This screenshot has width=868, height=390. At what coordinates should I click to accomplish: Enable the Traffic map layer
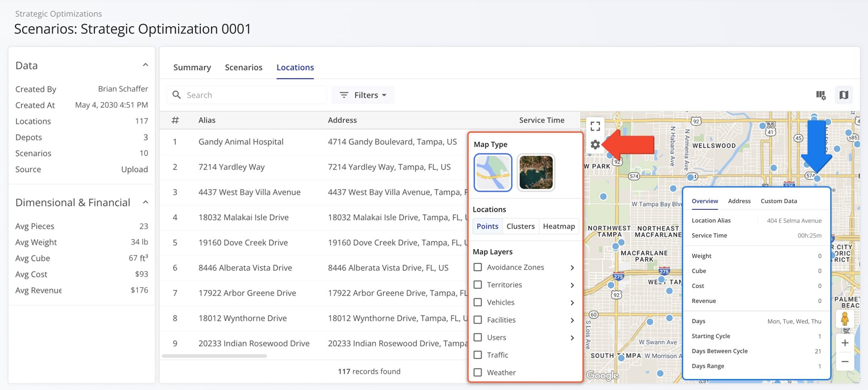point(478,355)
